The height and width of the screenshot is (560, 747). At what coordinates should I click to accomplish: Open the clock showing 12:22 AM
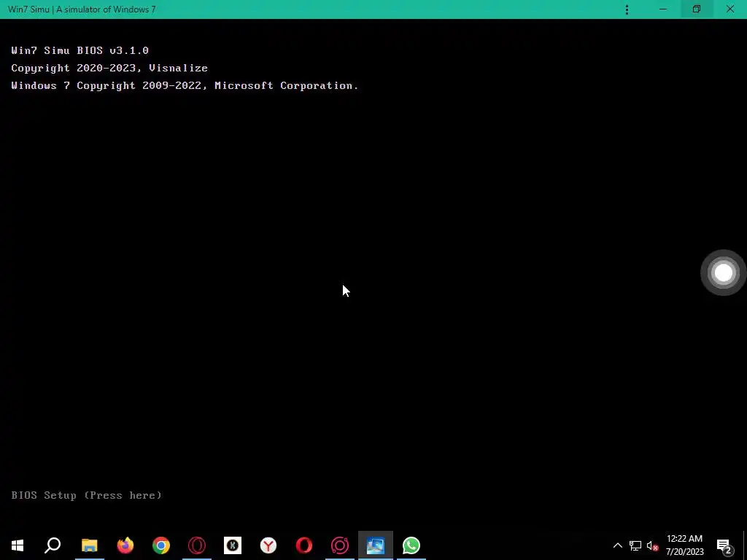pos(684,545)
